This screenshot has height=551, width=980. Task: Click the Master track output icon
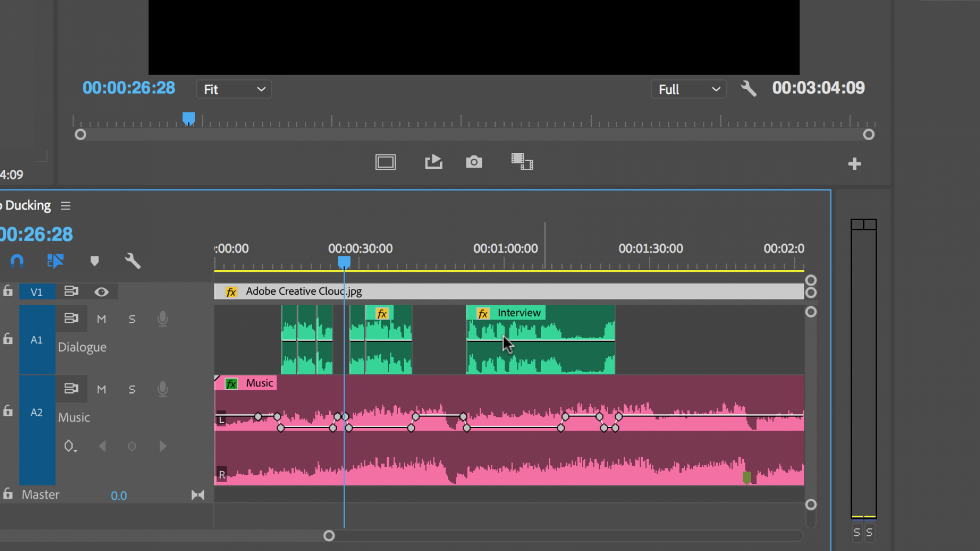click(x=198, y=495)
